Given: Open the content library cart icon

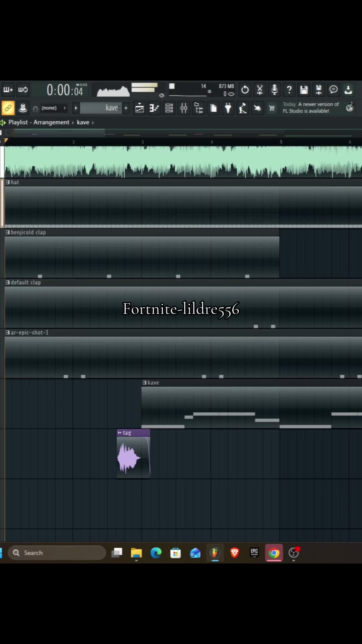Looking at the screenshot, I should pyautogui.click(x=272, y=108).
